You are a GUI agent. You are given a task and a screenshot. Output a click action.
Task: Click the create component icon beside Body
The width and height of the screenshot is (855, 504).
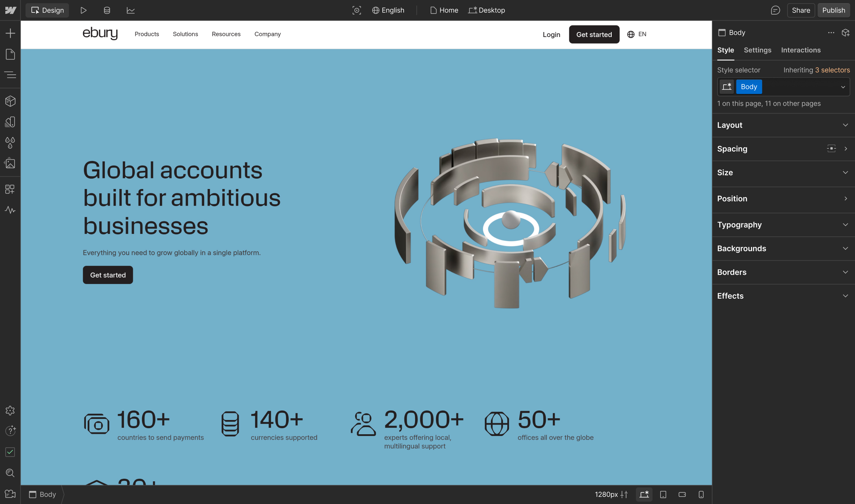846,33
